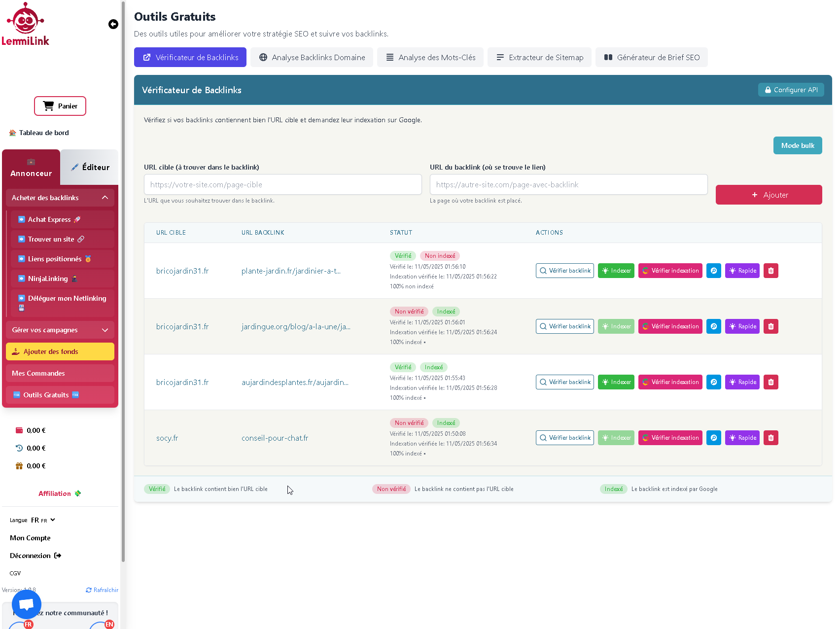Screen dimensions: 840x629
Task: Open the live chat bubble
Action: click(x=27, y=604)
